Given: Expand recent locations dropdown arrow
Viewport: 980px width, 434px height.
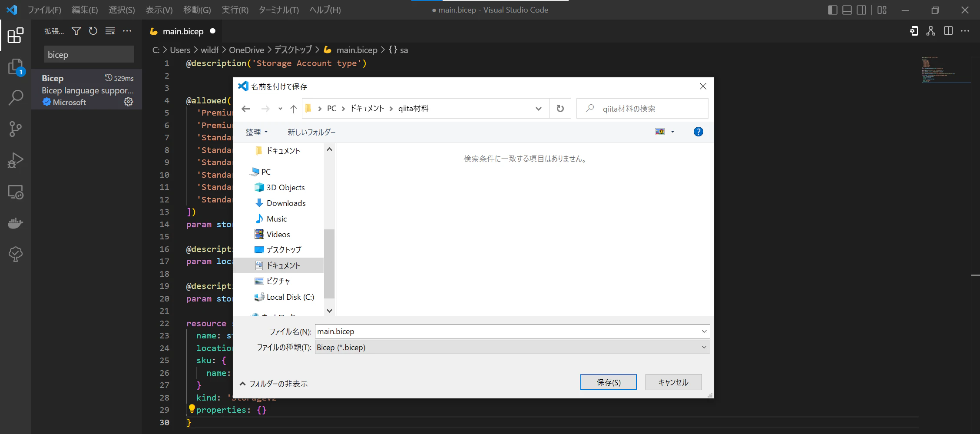Looking at the screenshot, I should (280, 109).
